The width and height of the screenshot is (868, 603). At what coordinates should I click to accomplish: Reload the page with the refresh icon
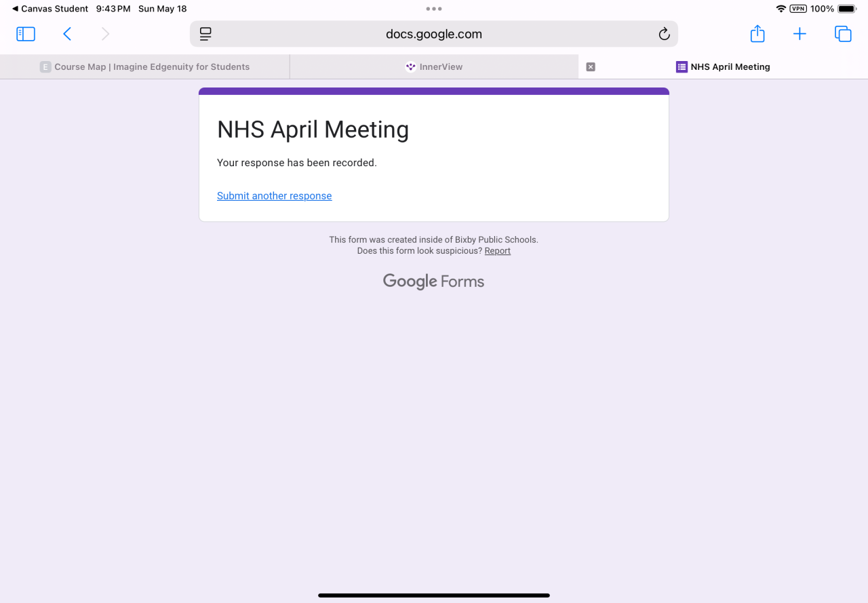[664, 34]
